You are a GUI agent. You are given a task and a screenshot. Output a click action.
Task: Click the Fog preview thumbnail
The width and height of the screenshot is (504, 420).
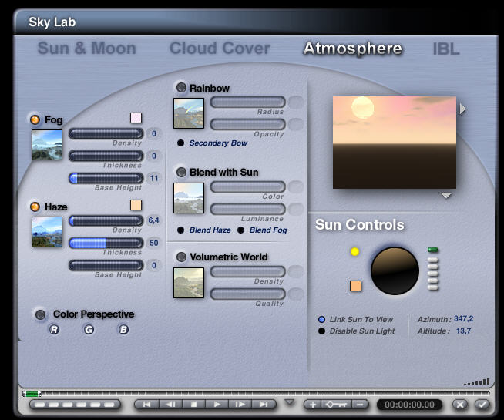[x=47, y=145]
